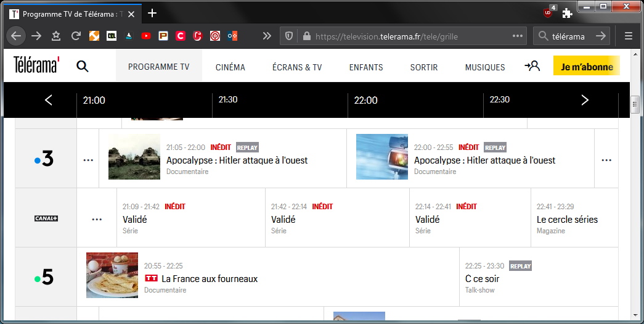Open France 3 channel logo
This screenshot has width=644, height=324.
coord(44,159)
